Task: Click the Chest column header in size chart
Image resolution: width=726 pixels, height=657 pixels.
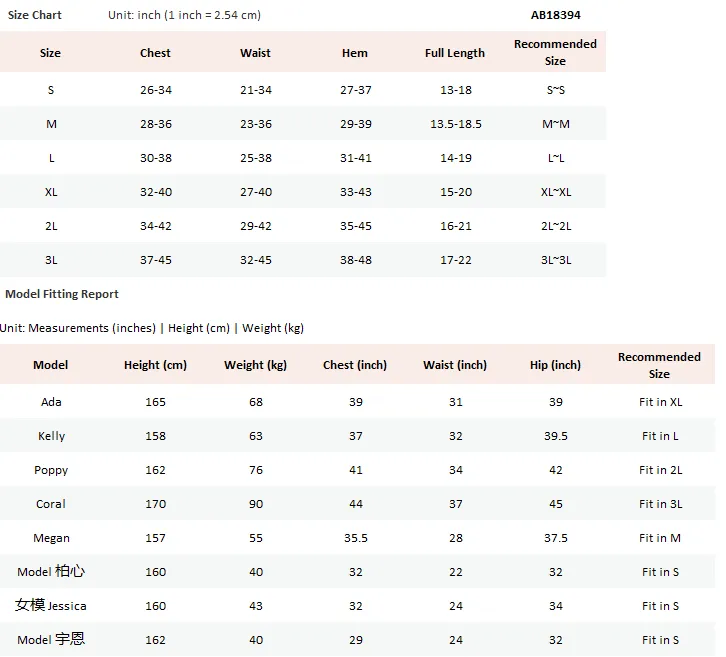Action: [155, 53]
